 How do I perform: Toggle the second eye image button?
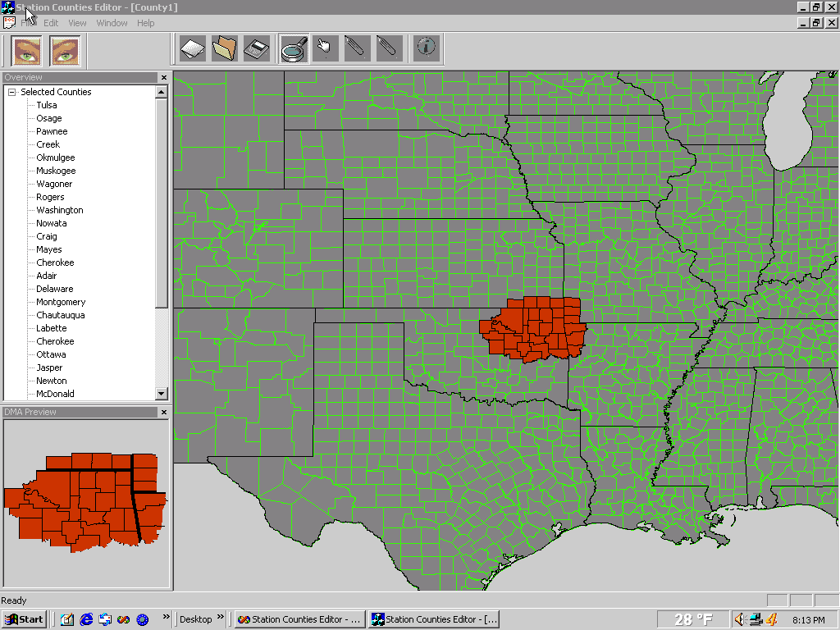[65, 51]
